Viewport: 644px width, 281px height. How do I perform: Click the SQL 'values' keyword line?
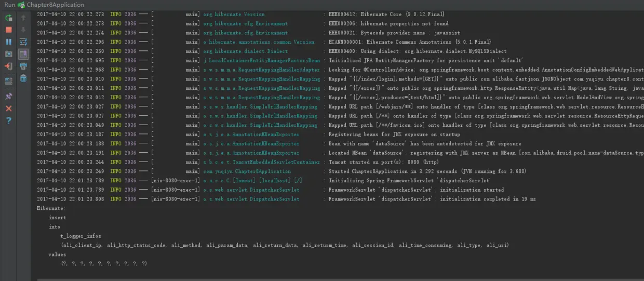(x=57, y=255)
